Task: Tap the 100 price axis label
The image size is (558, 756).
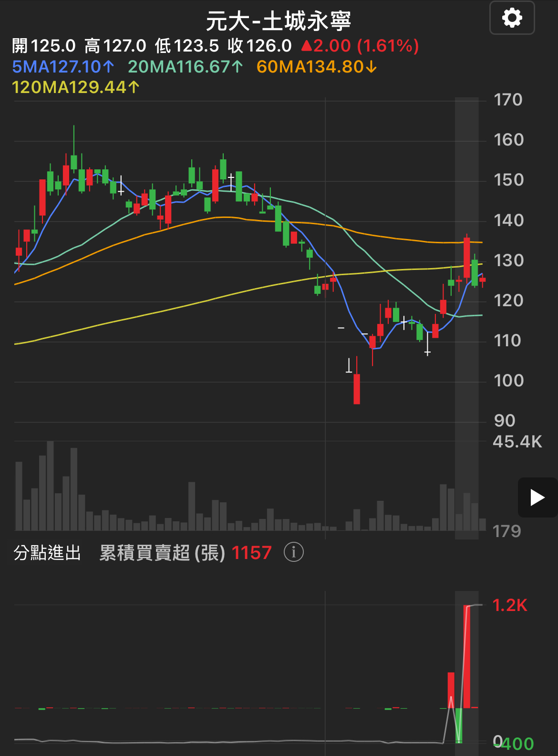Action: (508, 381)
